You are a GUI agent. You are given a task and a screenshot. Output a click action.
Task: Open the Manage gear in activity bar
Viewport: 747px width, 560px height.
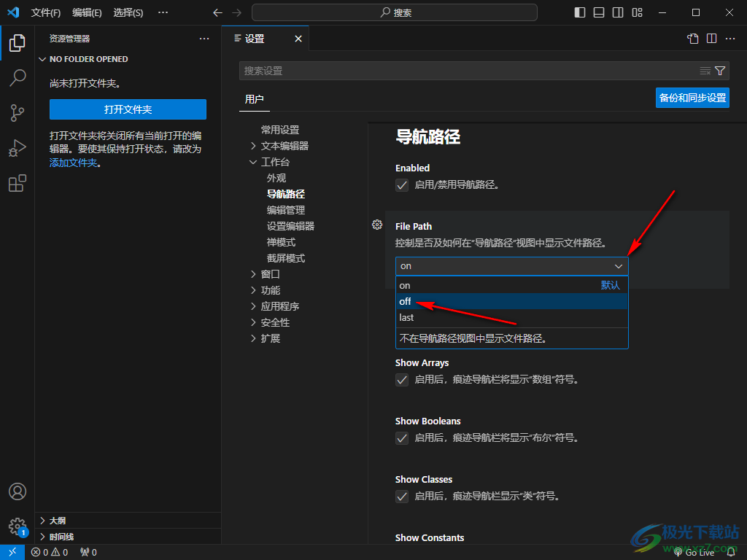point(18,526)
